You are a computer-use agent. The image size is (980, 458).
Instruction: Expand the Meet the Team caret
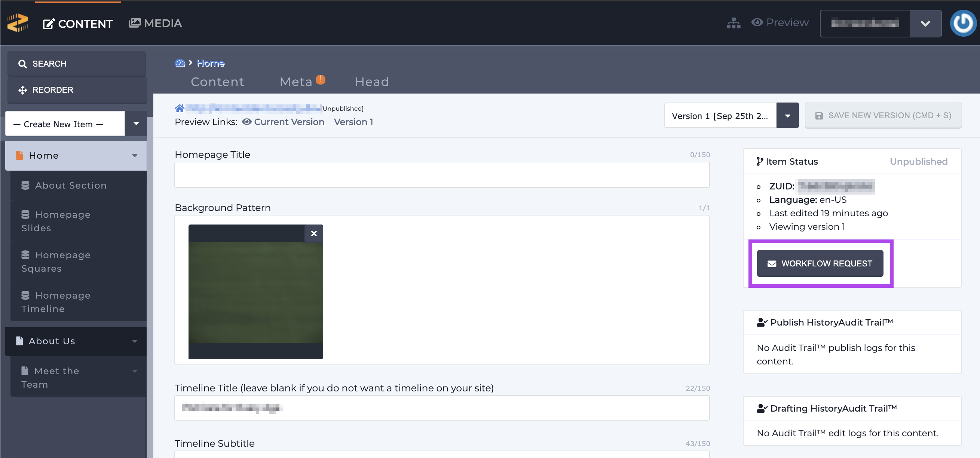(x=135, y=371)
